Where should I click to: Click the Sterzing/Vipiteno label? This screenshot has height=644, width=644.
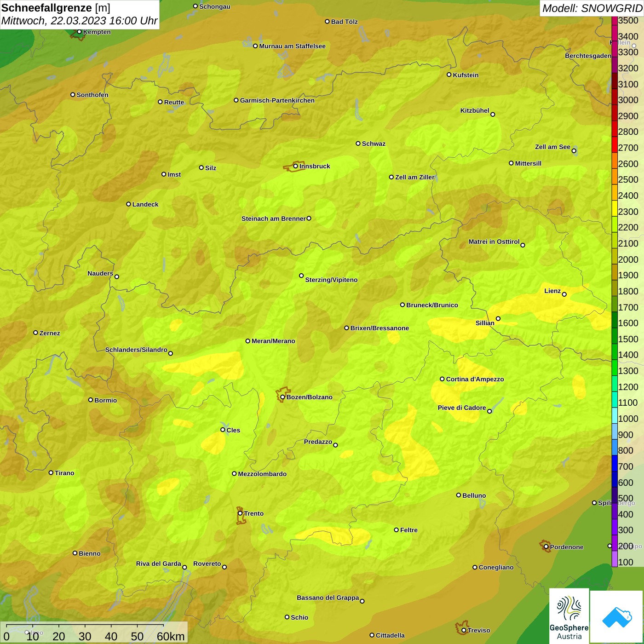point(331,280)
